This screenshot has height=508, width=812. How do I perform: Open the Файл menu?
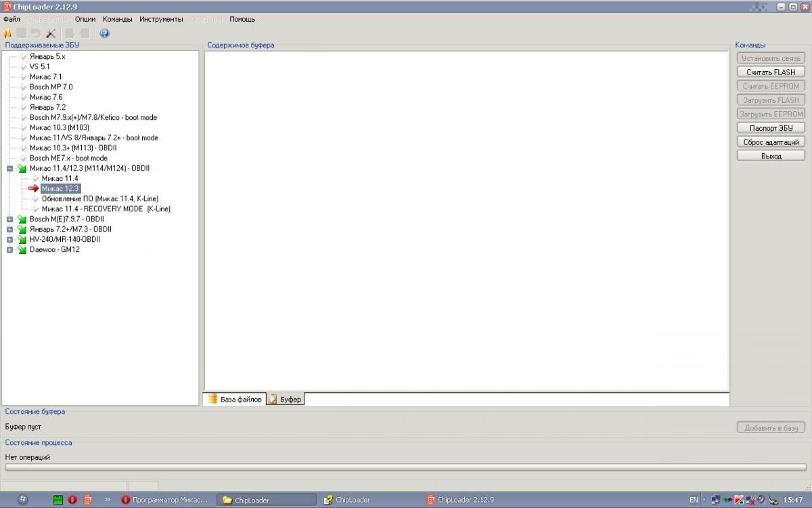12,19
